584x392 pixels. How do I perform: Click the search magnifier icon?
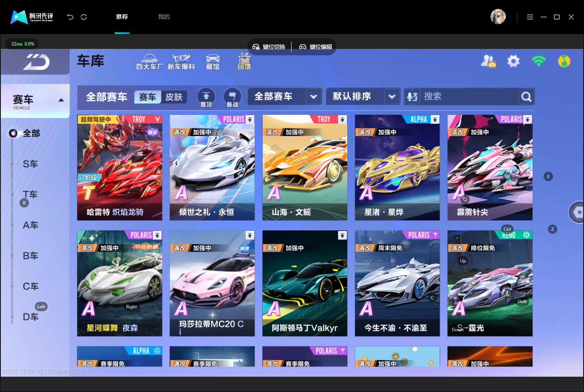click(x=526, y=97)
